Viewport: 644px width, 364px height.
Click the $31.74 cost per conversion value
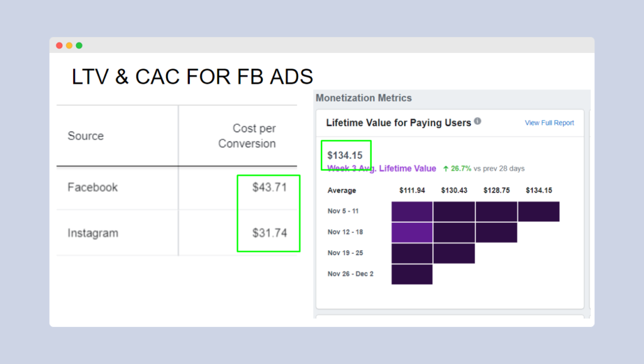269,233
